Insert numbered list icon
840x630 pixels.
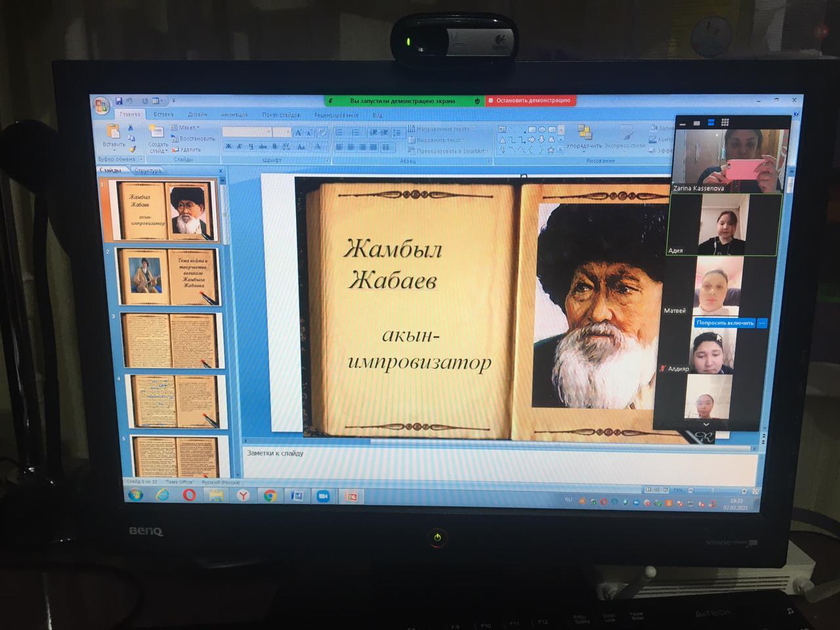[356, 133]
